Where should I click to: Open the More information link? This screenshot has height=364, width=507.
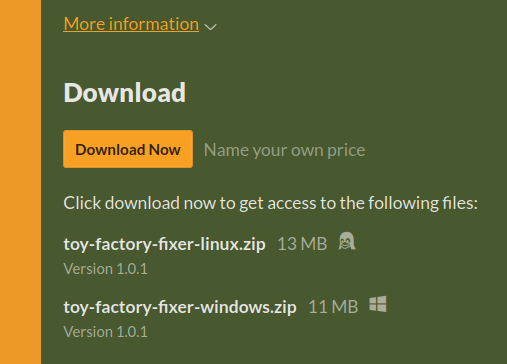click(x=131, y=24)
